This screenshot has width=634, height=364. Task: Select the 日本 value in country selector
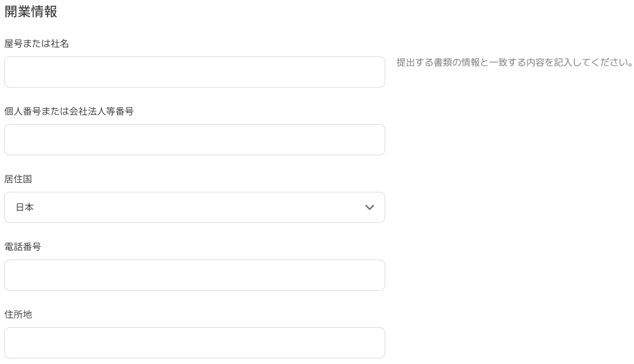[x=25, y=207]
